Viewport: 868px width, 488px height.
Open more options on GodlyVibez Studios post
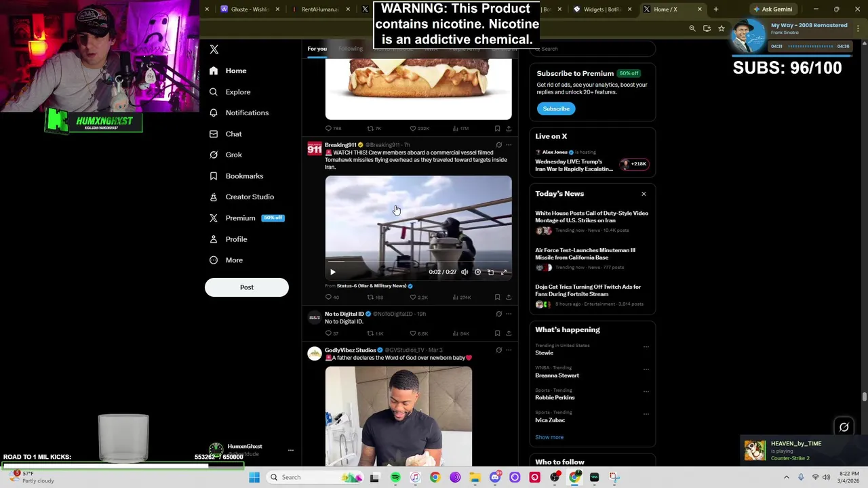509,350
